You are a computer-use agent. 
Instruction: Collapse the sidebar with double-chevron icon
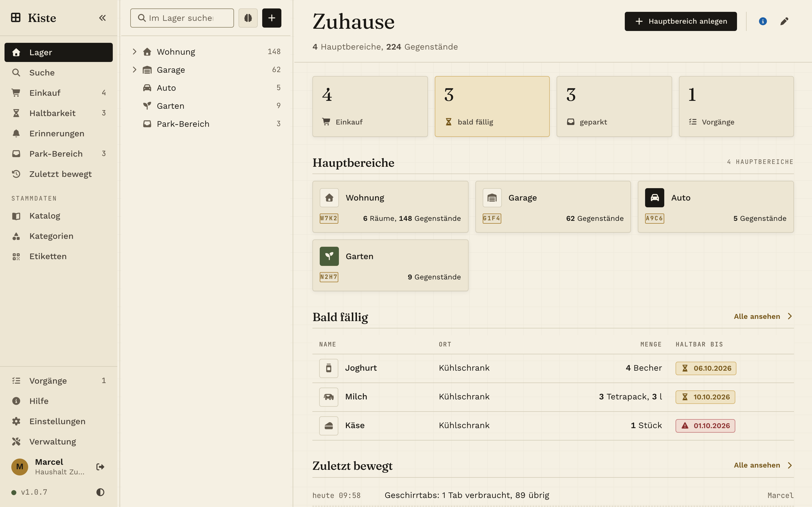[102, 18]
